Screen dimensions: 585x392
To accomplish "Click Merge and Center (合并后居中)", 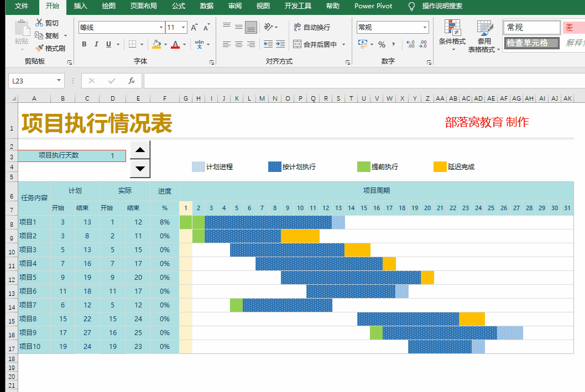I will click(315, 44).
